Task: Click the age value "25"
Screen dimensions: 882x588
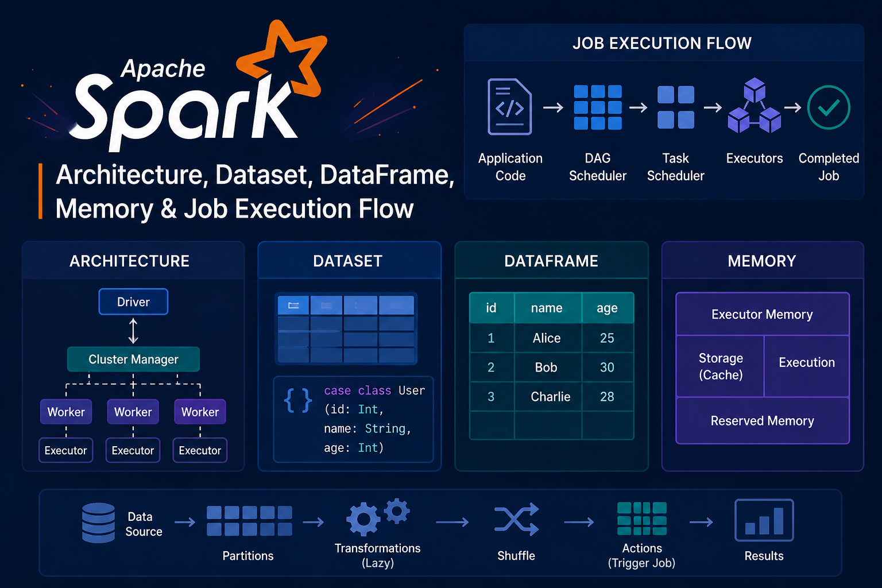Action: coord(608,338)
